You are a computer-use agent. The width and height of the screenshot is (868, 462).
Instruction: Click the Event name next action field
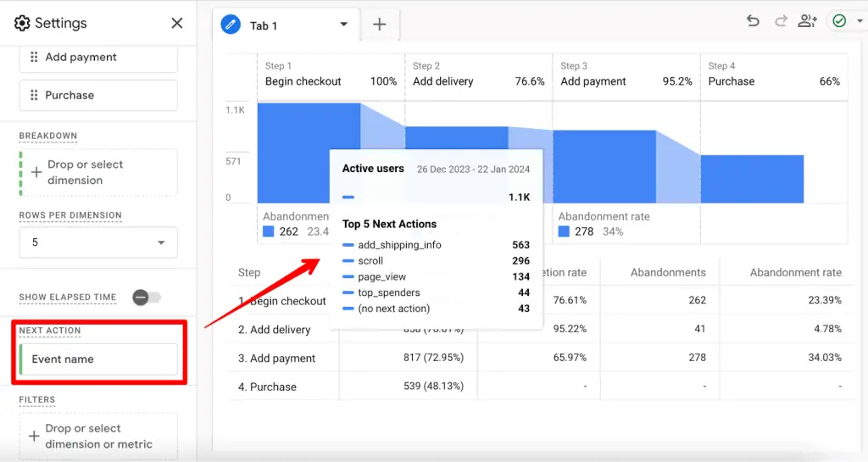pos(98,359)
